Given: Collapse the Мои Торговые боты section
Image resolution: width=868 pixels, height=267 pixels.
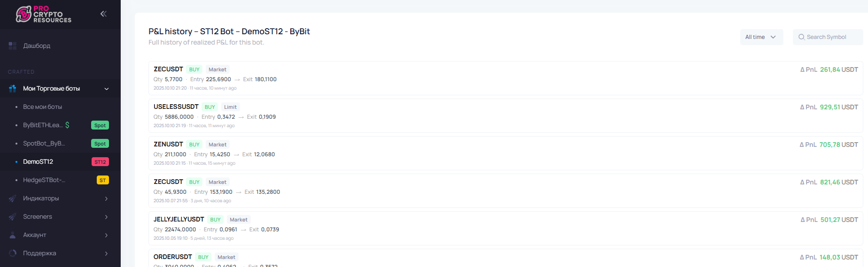Looking at the screenshot, I should [107, 89].
